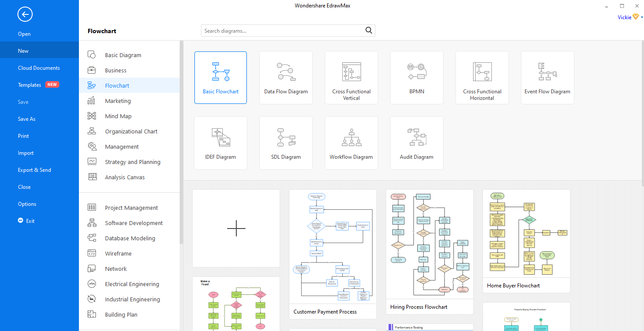Select the Business briefcase icon
Screen dimensions: 644x331
[x=92, y=70]
